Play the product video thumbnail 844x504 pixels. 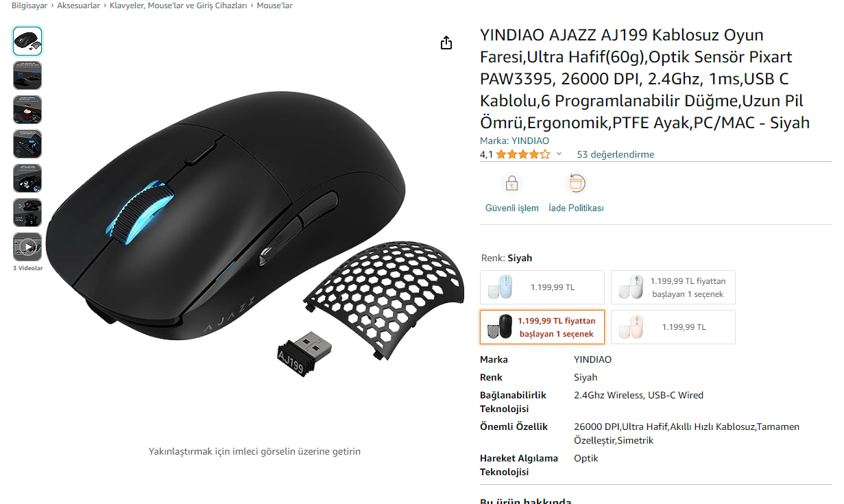pyautogui.click(x=27, y=247)
